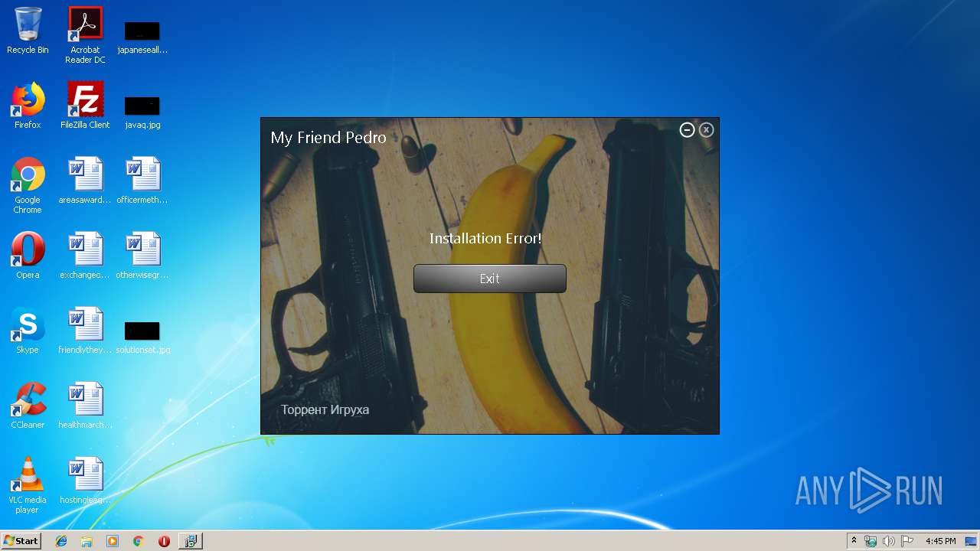Launch Google Chrome desktop shortcut
Viewport: 980px width, 551px height.
click(x=28, y=185)
